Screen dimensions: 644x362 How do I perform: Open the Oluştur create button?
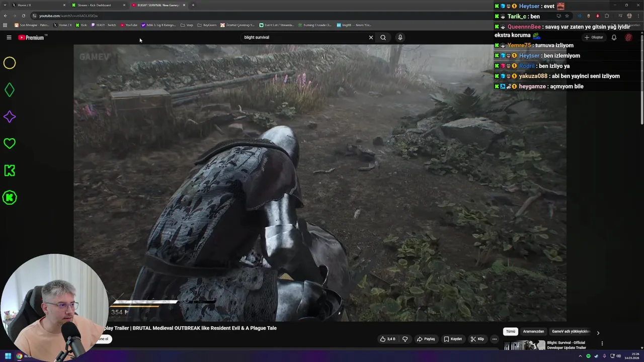coord(594,37)
